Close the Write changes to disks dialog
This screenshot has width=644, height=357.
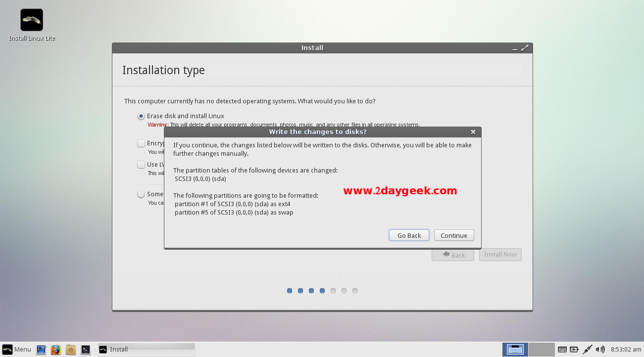click(x=473, y=132)
